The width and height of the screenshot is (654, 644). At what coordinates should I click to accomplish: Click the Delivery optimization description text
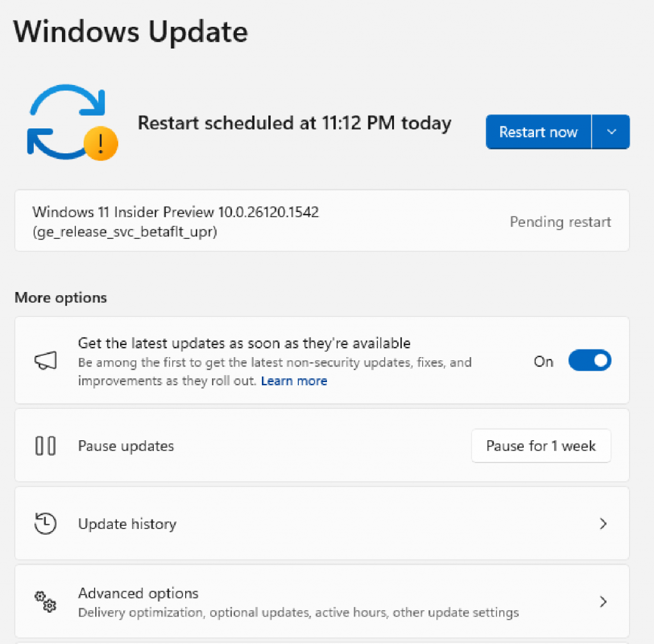(x=299, y=612)
